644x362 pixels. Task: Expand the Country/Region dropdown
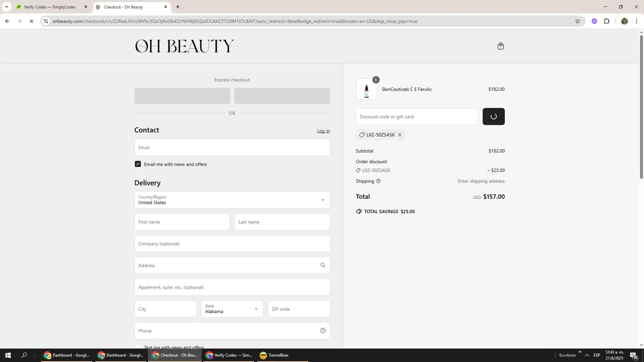click(232, 200)
